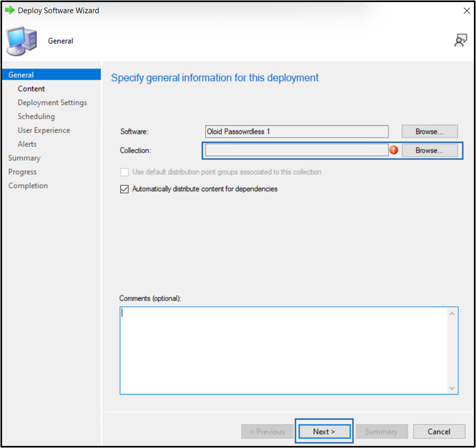The image size is (476, 448).
Task: Cancel the wizard
Action: pyautogui.click(x=439, y=431)
